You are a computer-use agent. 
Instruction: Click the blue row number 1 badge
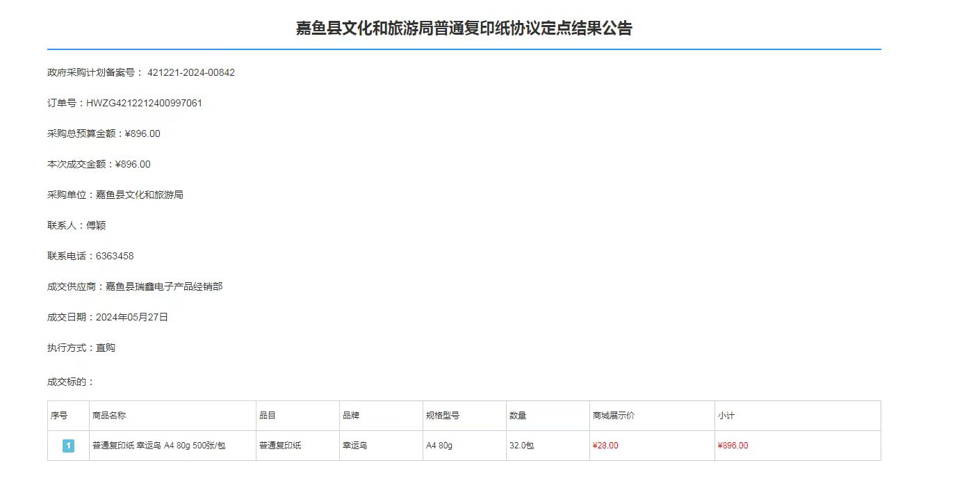pyautogui.click(x=68, y=446)
